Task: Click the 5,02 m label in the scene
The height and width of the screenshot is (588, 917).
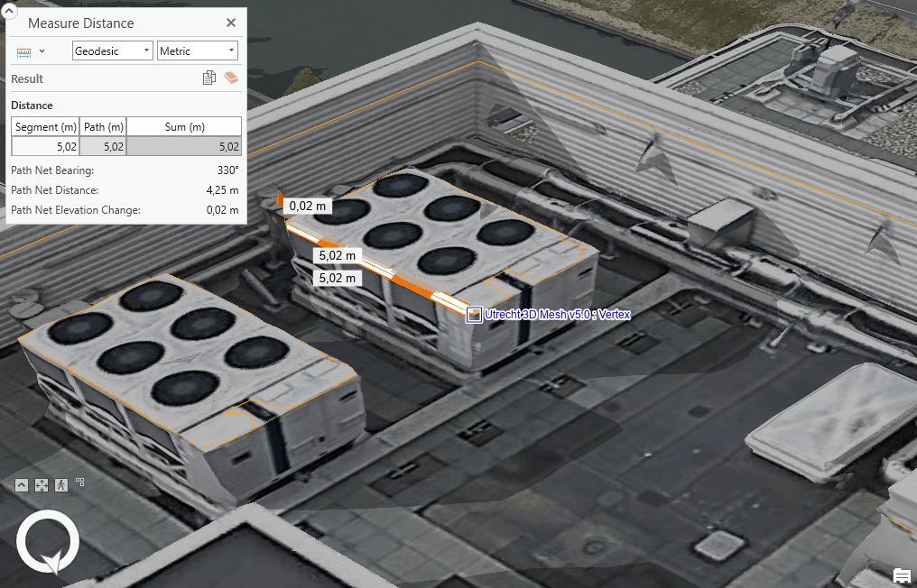Action: coord(335,255)
